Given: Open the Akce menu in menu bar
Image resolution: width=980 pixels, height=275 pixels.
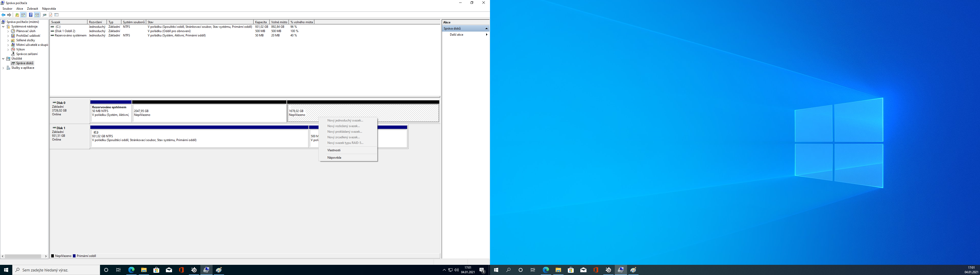Looking at the screenshot, I should coord(19,8).
